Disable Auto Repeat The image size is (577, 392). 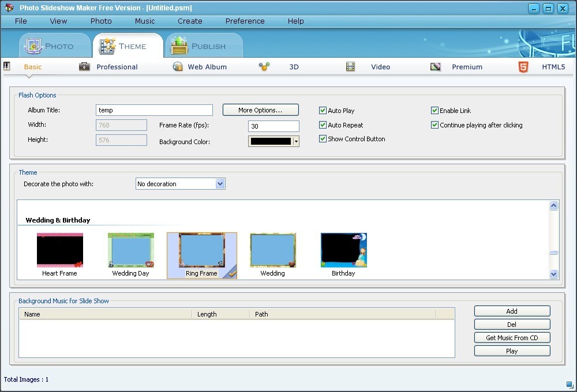[x=323, y=125]
